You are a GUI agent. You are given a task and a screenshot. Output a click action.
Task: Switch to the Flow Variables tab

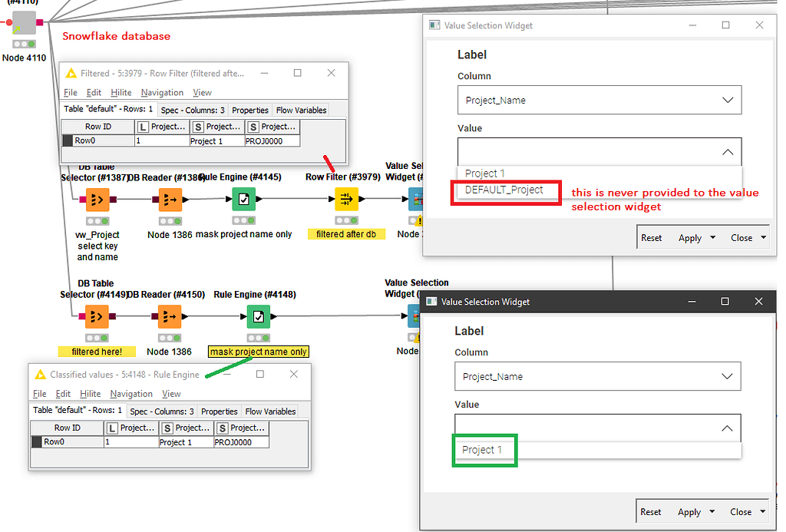click(x=300, y=110)
